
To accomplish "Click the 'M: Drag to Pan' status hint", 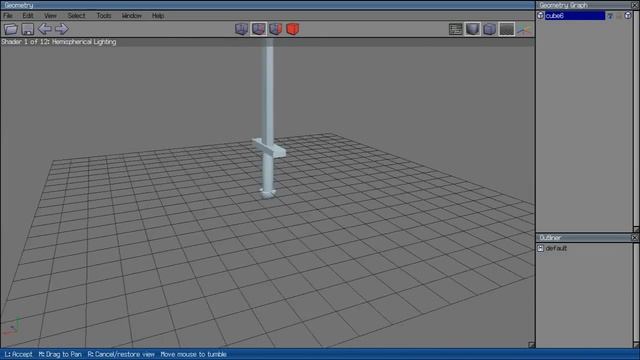I will coord(60,354).
